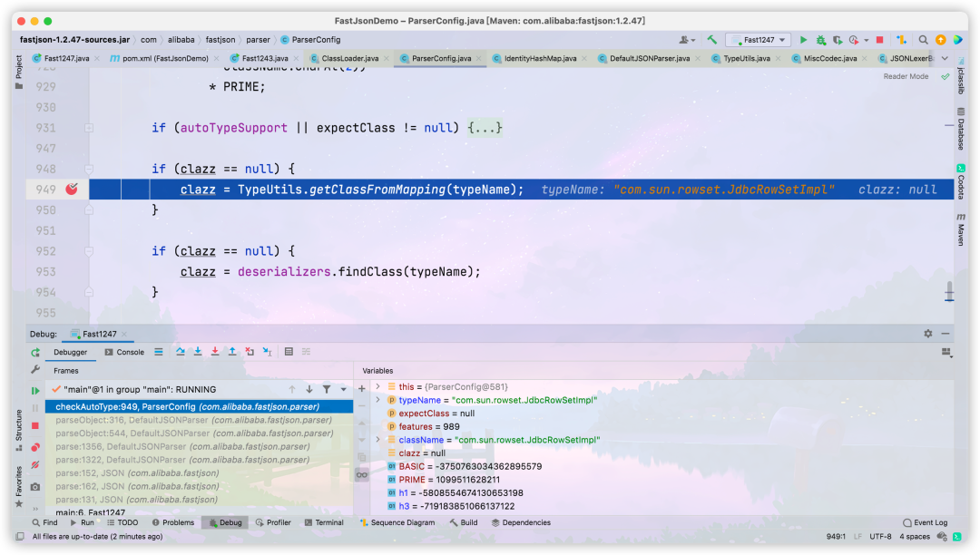Open thread selector dropdown arrow in Frames
980x555 pixels.
[x=343, y=389]
